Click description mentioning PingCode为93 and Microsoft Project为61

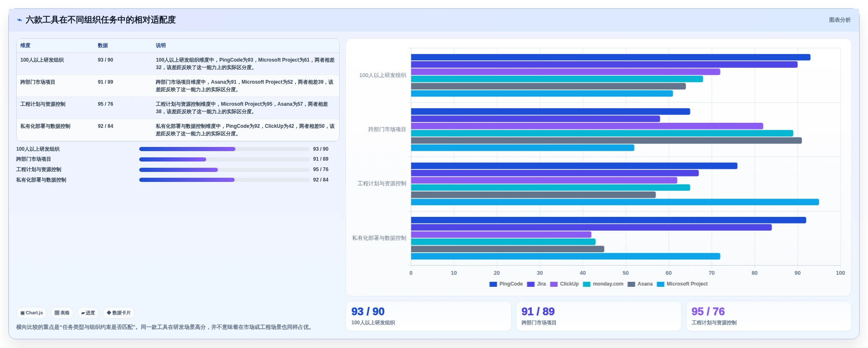[x=245, y=64]
